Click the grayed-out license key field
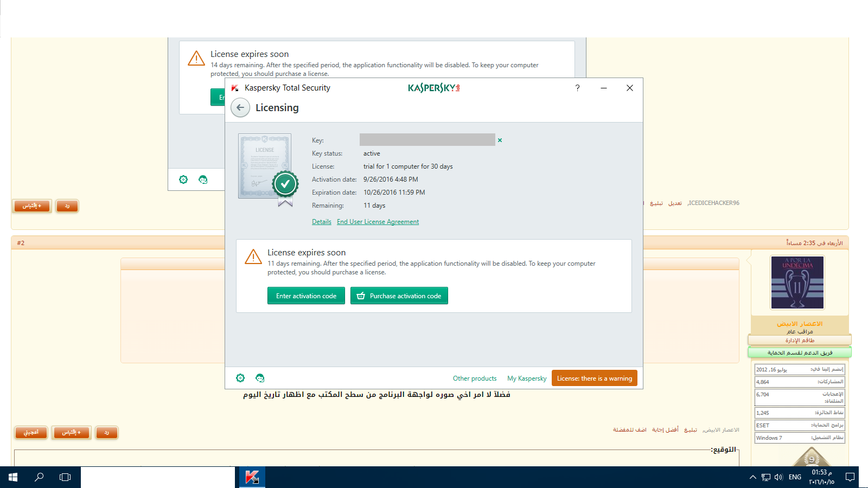This screenshot has width=868, height=488. pos(427,140)
